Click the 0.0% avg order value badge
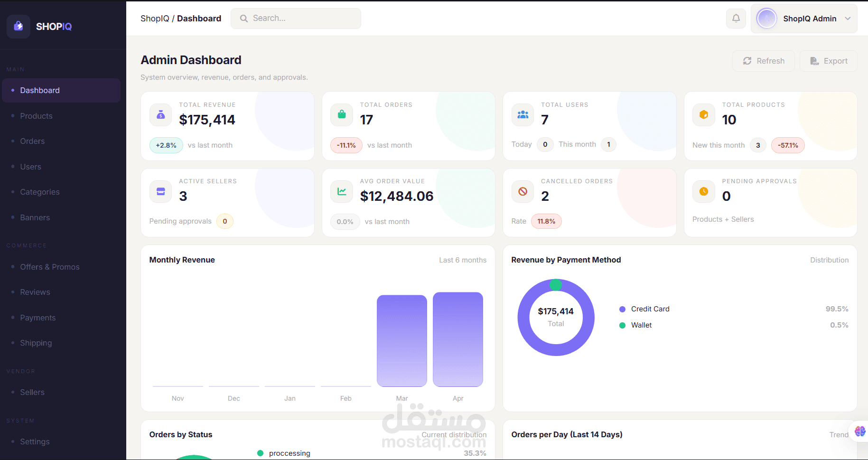 pyautogui.click(x=345, y=222)
